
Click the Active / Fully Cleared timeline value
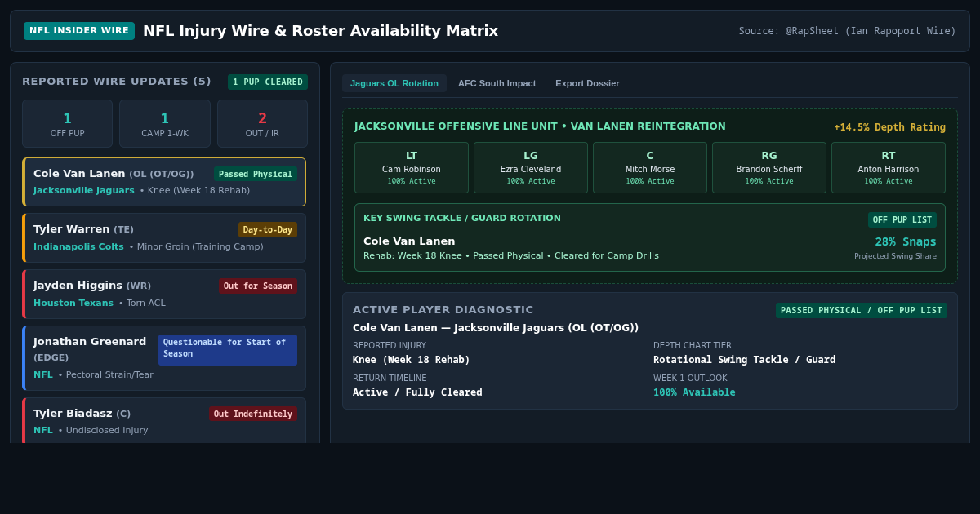pyautogui.click(x=417, y=392)
